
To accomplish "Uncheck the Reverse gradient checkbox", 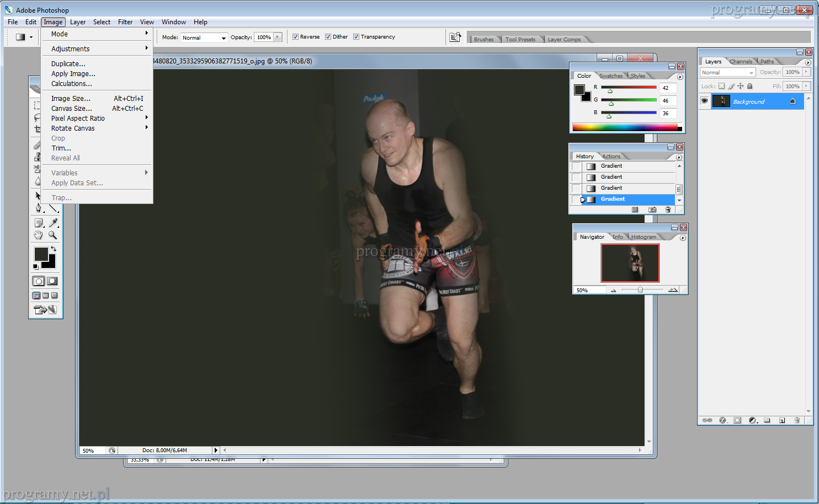I will [296, 37].
